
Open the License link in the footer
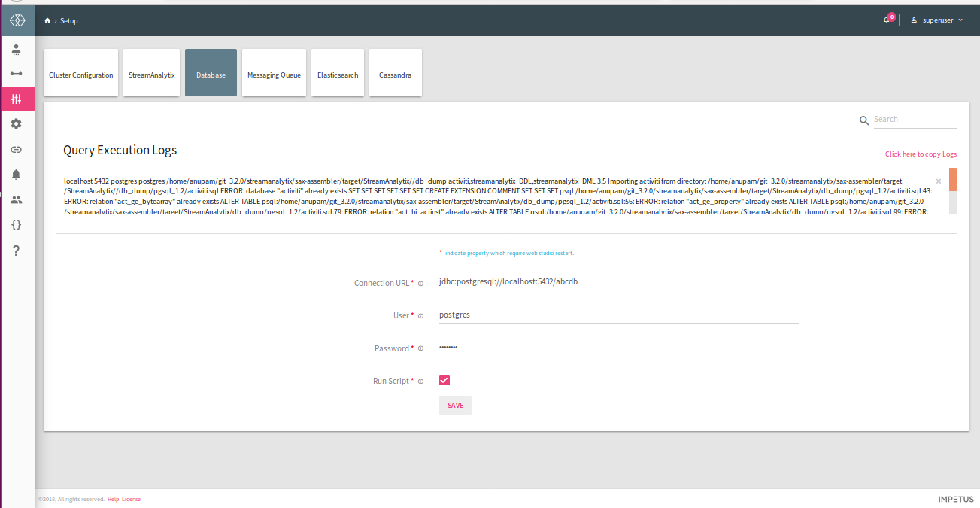pos(131,499)
